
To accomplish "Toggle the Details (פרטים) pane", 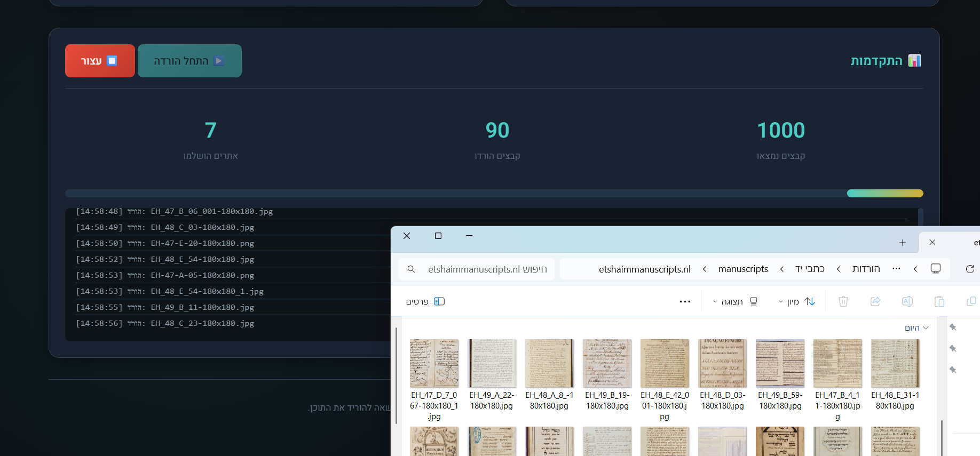I will [425, 301].
